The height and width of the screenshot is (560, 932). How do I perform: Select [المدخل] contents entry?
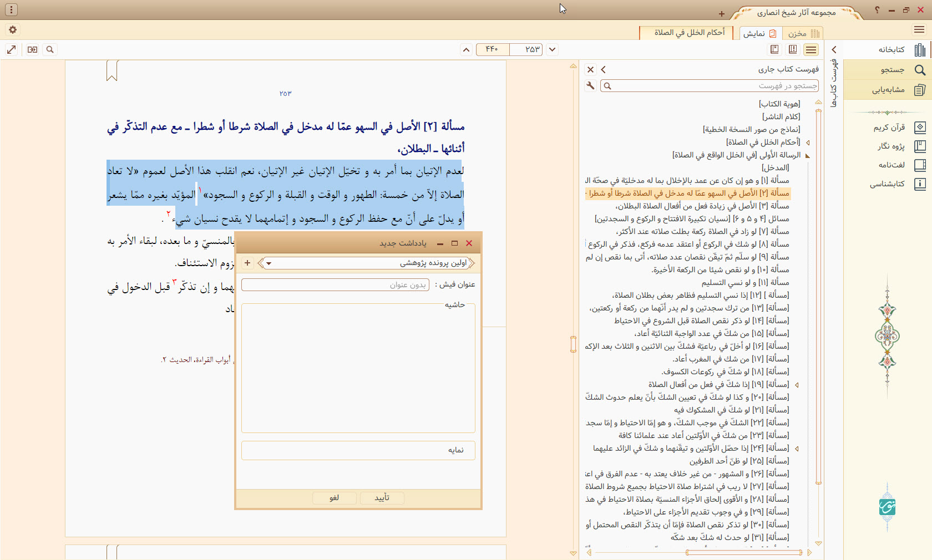(x=776, y=167)
